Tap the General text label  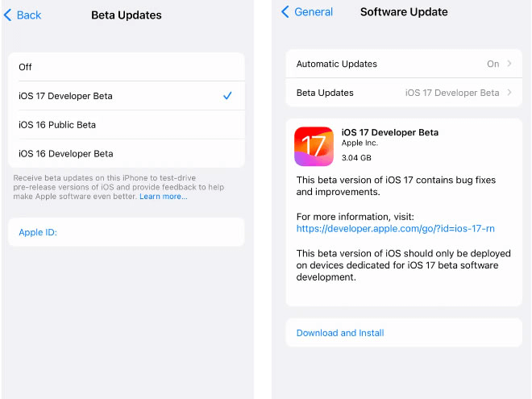point(314,12)
